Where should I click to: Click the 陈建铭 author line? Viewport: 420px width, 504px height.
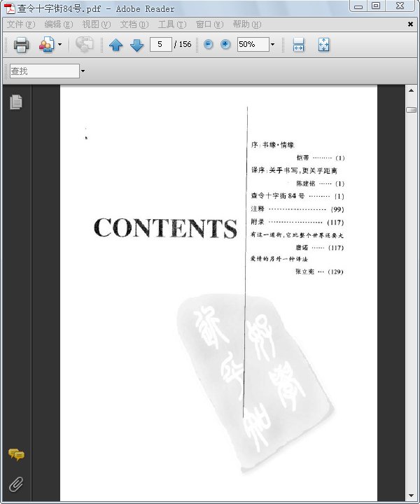click(320, 183)
